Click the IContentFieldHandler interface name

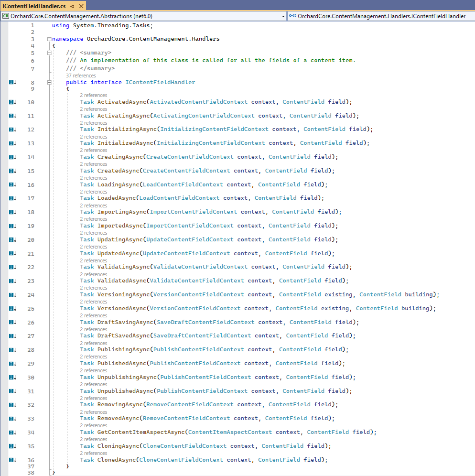[x=160, y=82]
